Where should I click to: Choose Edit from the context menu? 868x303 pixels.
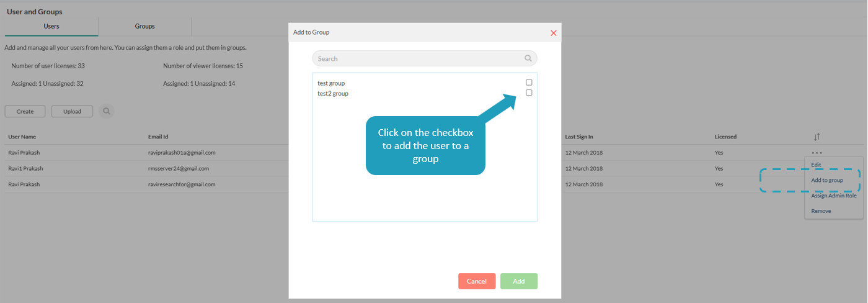pos(816,165)
